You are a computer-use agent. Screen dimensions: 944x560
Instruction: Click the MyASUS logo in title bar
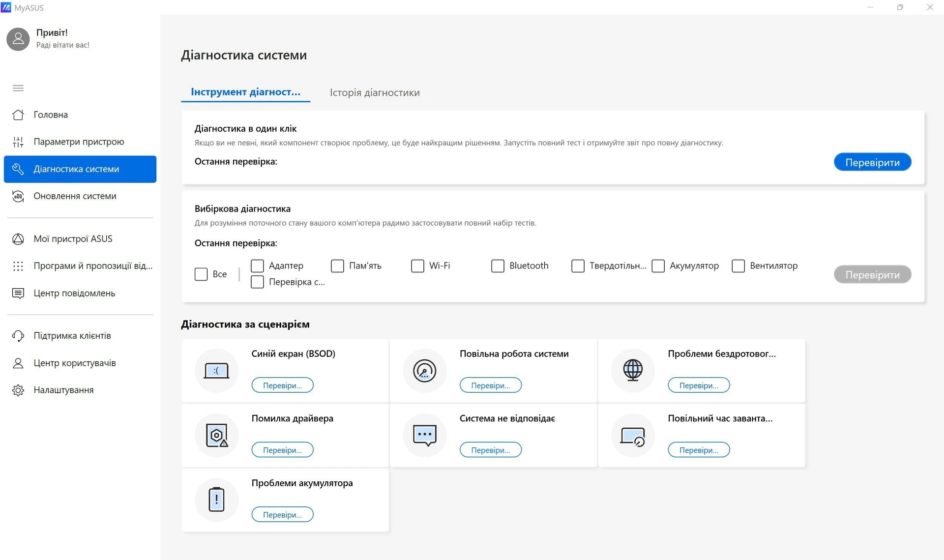6,7
